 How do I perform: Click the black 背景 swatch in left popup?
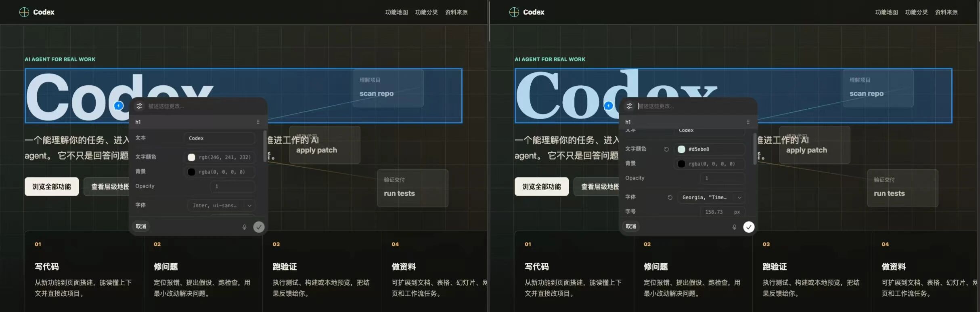click(x=191, y=172)
